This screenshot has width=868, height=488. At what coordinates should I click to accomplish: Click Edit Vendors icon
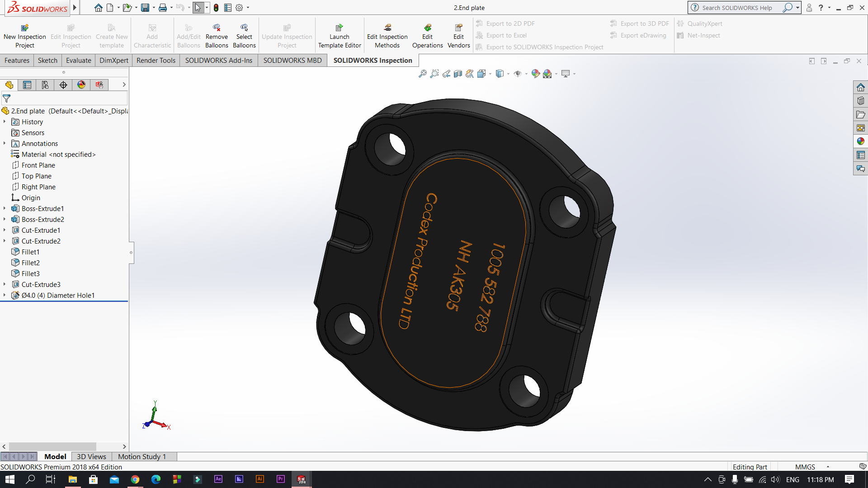(x=459, y=36)
